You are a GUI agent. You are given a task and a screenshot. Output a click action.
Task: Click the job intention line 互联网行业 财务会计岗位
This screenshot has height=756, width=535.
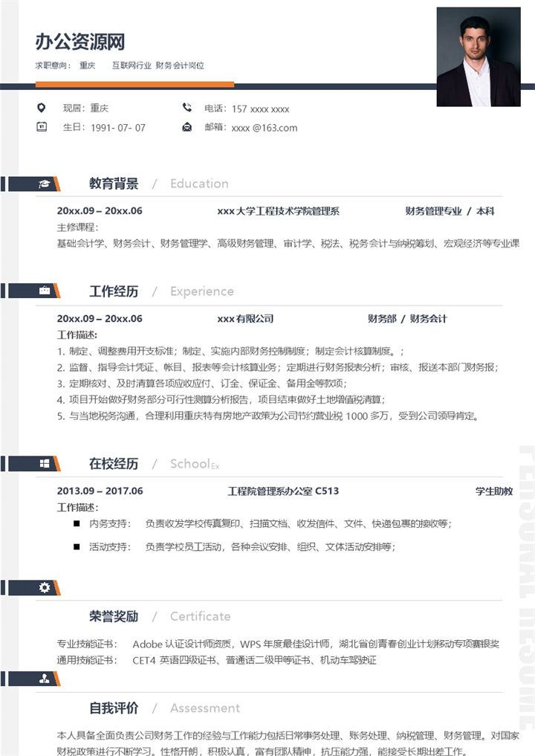tap(158, 65)
